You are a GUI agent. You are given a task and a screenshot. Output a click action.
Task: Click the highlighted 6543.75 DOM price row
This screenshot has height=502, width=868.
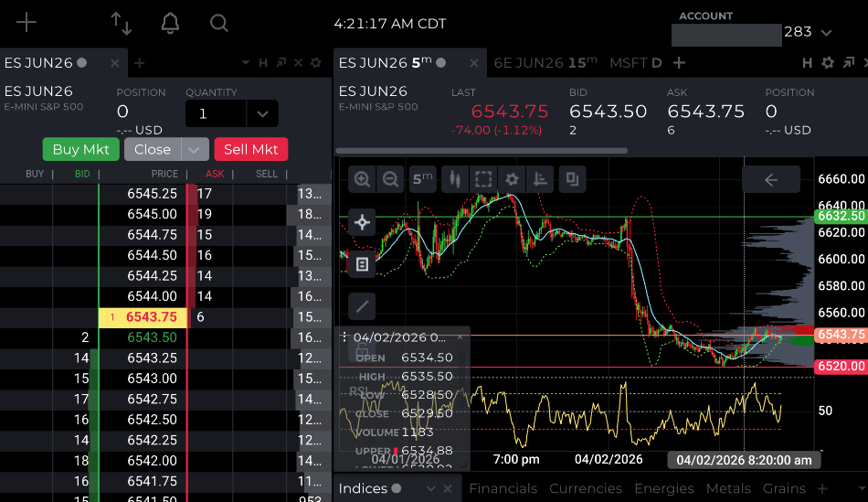[x=144, y=317]
